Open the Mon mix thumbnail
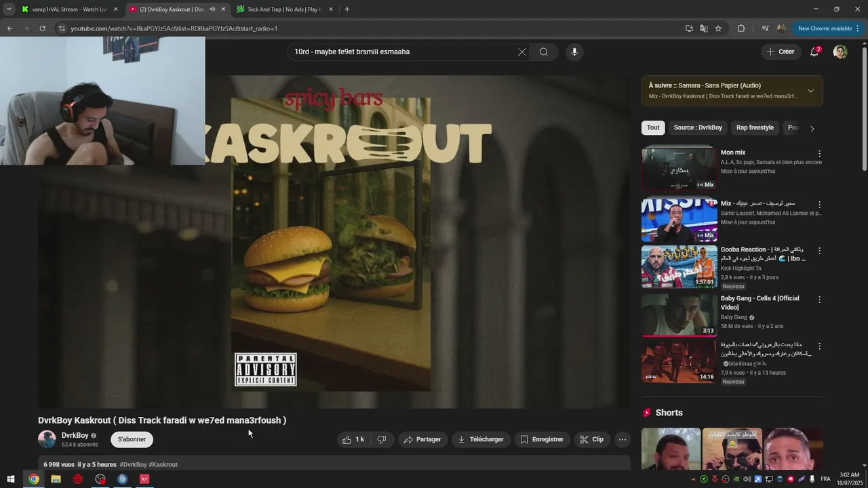Screen dimensions: 868x488 point(679,168)
